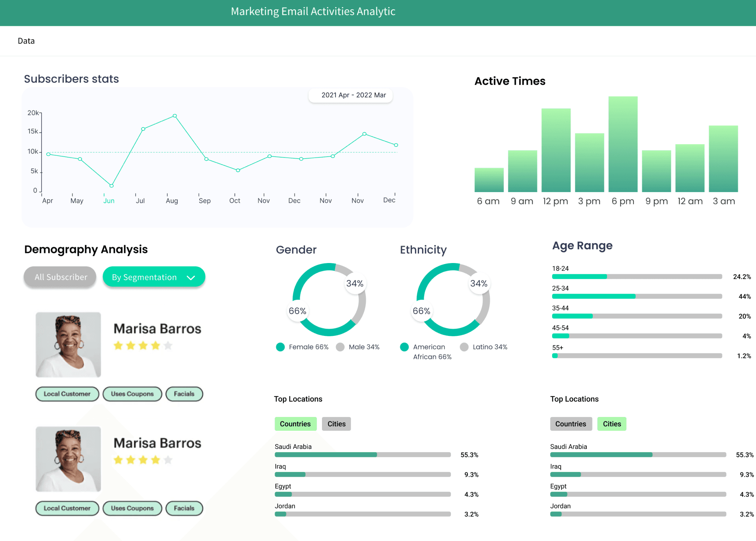This screenshot has width=756, height=541.
Task: Click the 6 pm bar in Active Times
Action: pyautogui.click(x=623, y=144)
